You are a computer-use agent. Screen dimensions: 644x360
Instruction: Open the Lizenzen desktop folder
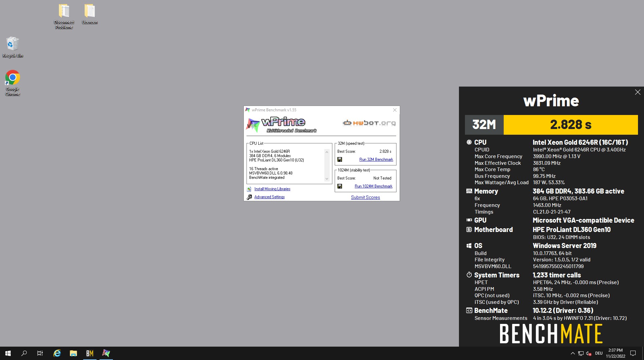pyautogui.click(x=90, y=14)
